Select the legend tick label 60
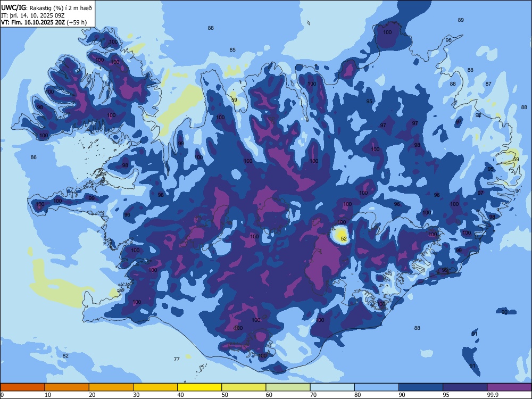Screen dimensions: 532x399 tap(269, 395)
